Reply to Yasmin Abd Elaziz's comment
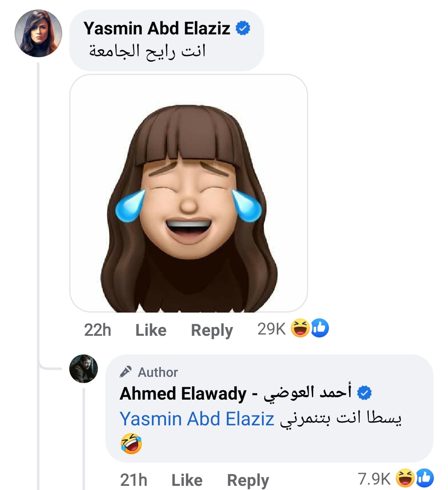Image resolution: width=448 pixels, height=490 pixels. [x=212, y=330]
